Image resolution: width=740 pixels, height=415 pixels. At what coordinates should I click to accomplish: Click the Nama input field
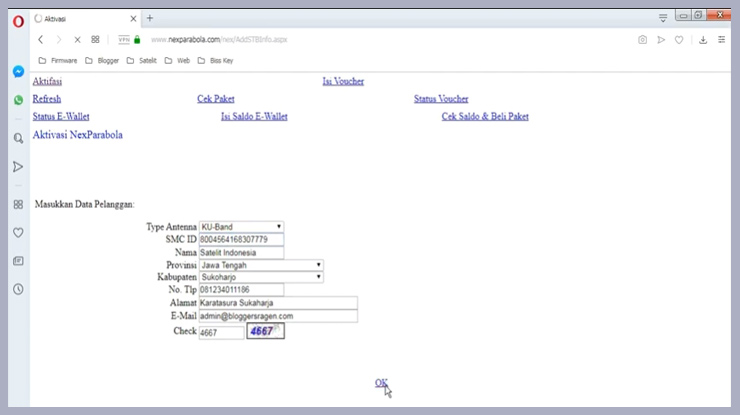coord(241,253)
